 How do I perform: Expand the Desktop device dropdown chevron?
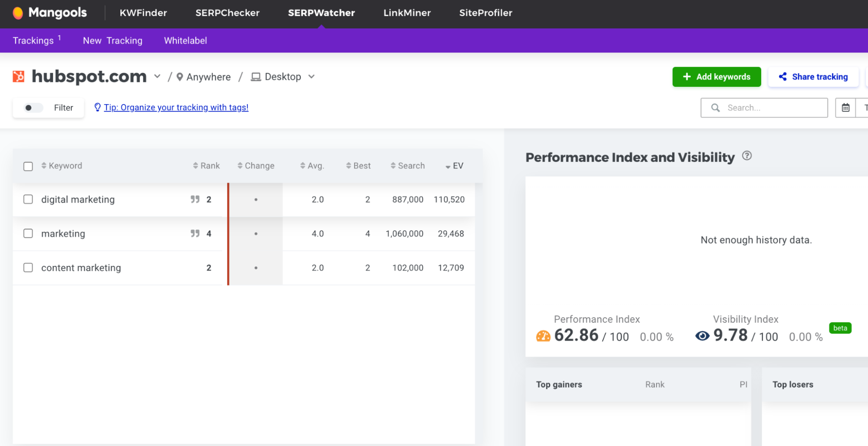click(x=311, y=77)
